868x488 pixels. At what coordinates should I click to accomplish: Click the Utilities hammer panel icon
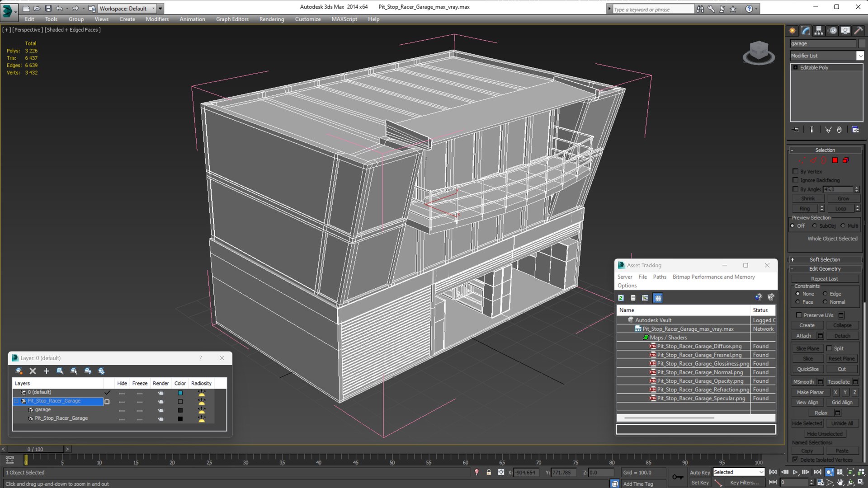point(858,31)
